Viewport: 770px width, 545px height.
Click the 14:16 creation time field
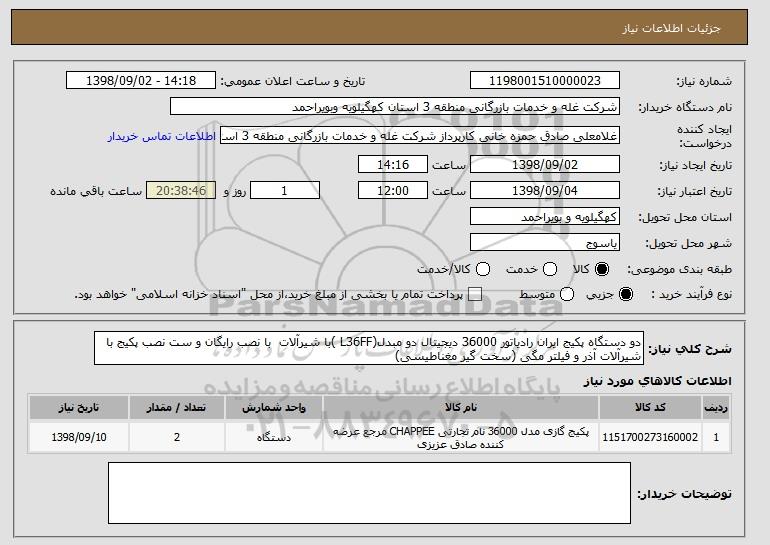click(x=393, y=164)
